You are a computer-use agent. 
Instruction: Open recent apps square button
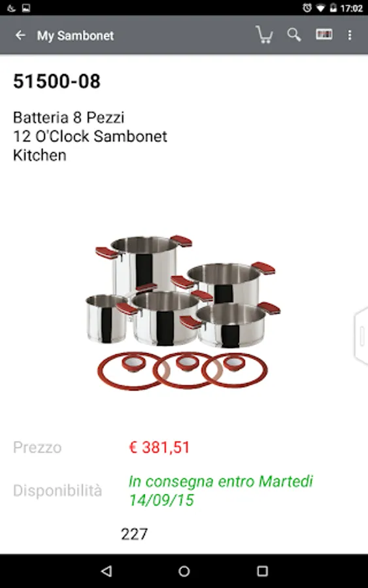(x=262, y=571)
